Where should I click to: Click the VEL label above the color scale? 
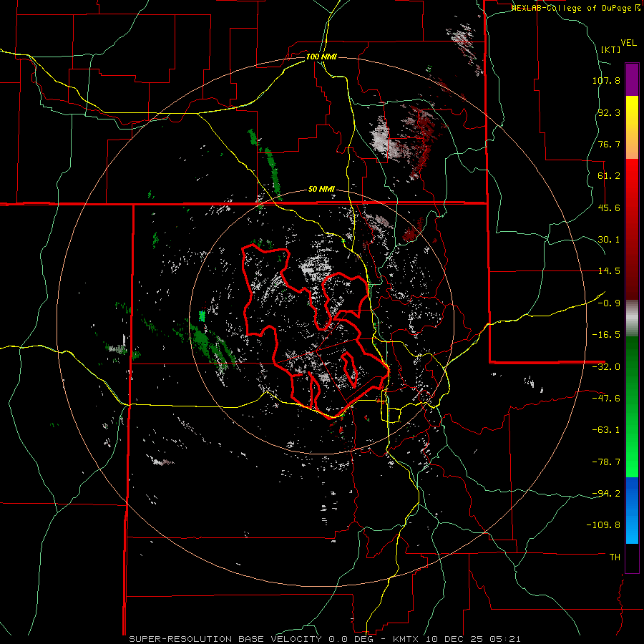pos(628,43)
